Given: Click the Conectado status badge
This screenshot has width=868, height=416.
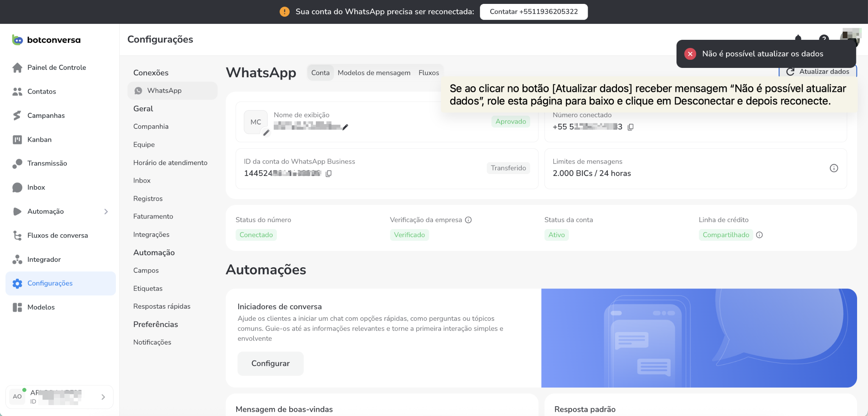Looking at the screenshot, I should [256, 235].
